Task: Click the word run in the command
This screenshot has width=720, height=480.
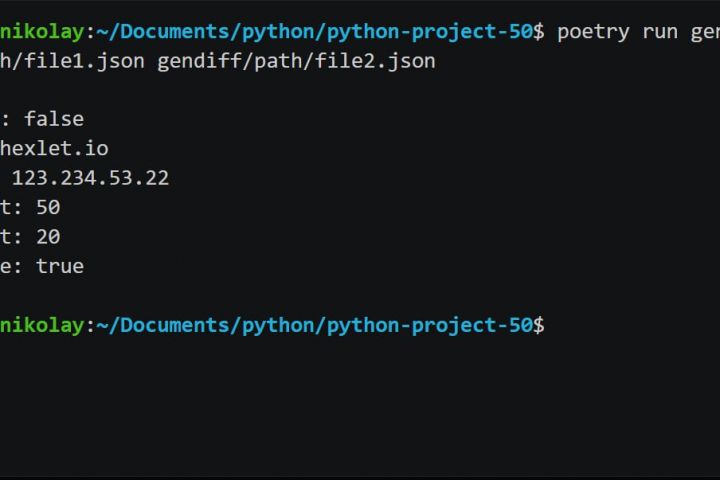Action: (660, 31)
